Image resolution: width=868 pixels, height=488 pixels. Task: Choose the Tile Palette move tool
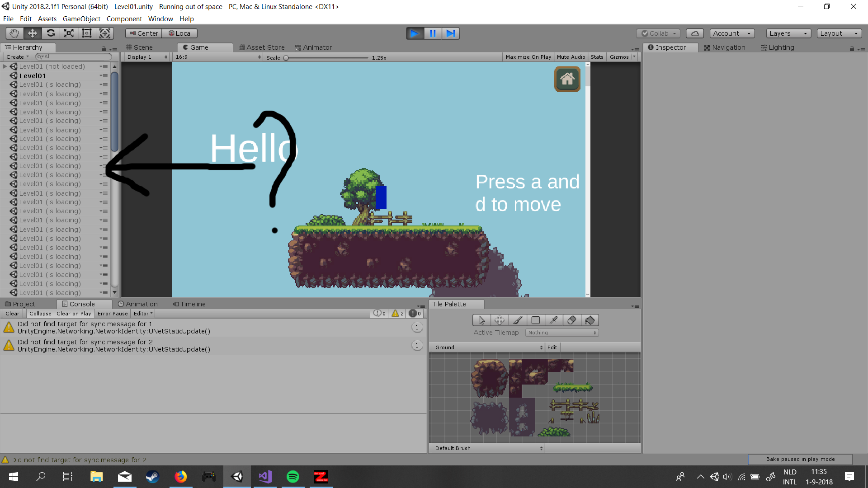point(500,320)
